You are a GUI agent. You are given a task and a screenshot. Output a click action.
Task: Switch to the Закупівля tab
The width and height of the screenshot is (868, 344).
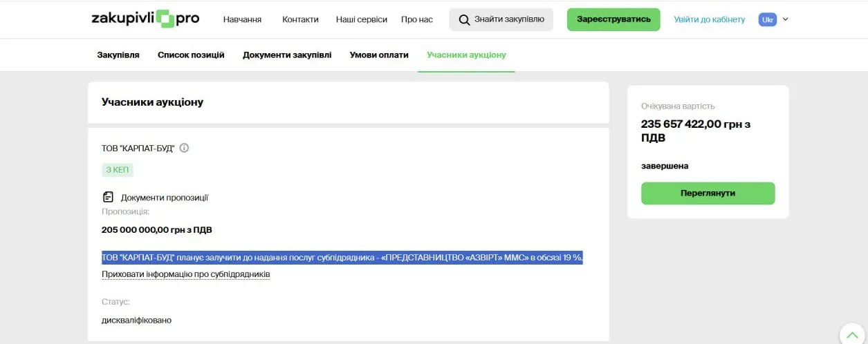(118, 55)
